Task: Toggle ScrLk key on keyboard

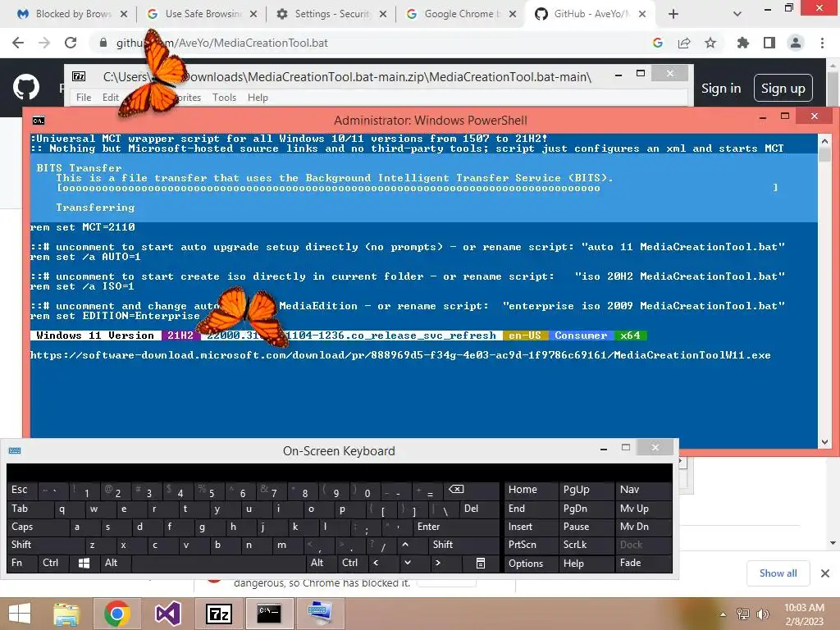Action: pyautogui.click(x=586, y=545)
